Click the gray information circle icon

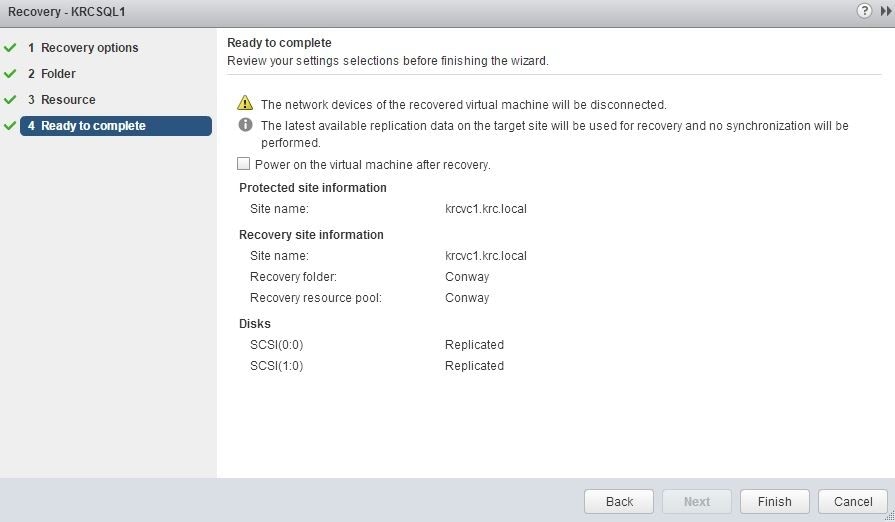(245, 126)
